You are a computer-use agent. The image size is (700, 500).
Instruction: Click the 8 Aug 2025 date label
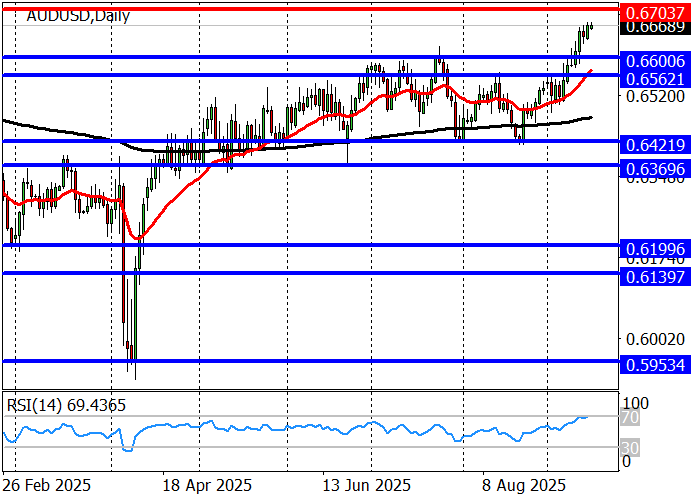(x=524, y=485)
